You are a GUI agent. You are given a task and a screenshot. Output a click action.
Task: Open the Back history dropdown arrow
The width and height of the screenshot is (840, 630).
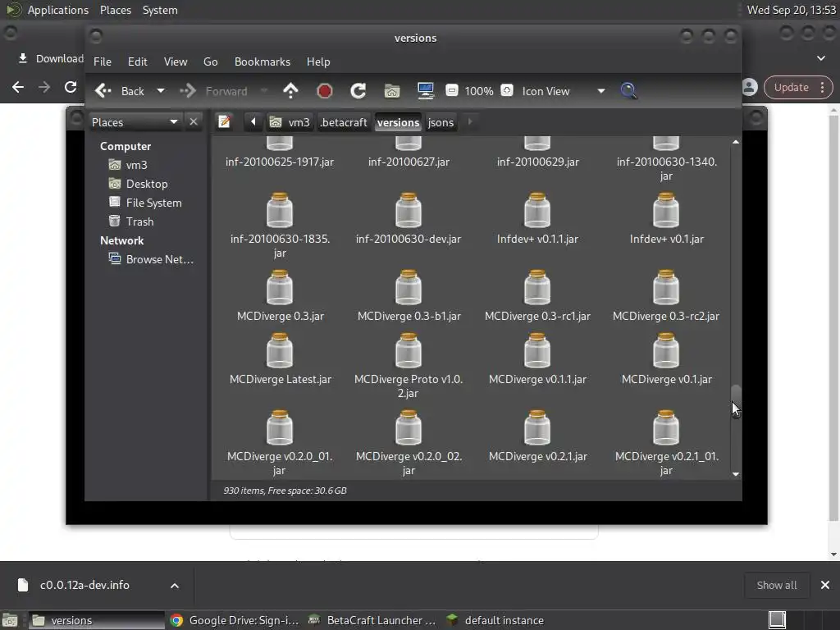160,91
